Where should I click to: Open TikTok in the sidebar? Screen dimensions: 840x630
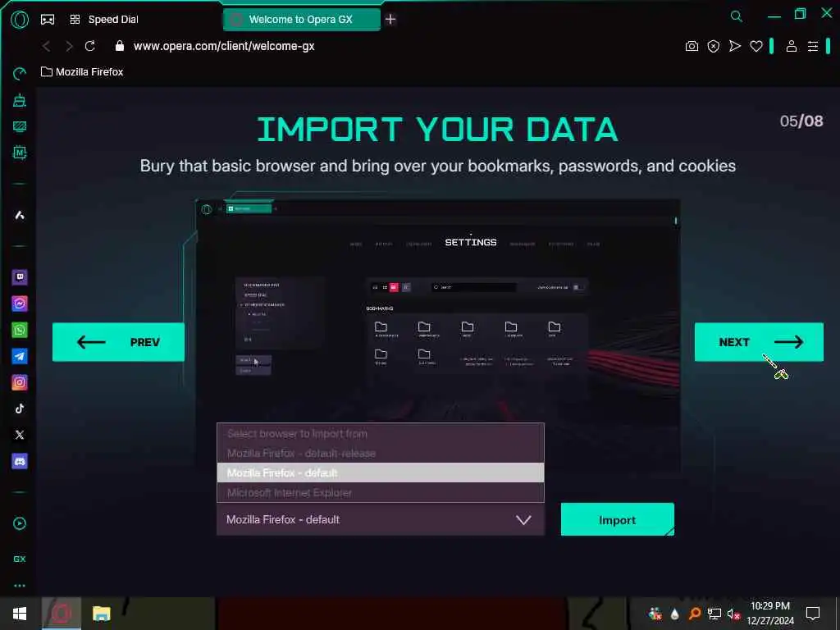20,409
